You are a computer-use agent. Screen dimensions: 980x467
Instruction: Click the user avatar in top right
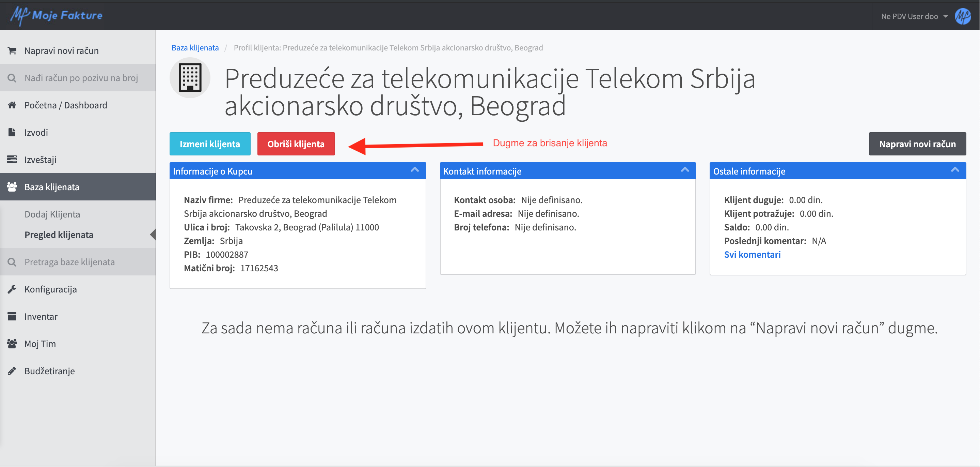tap(963, 16)
